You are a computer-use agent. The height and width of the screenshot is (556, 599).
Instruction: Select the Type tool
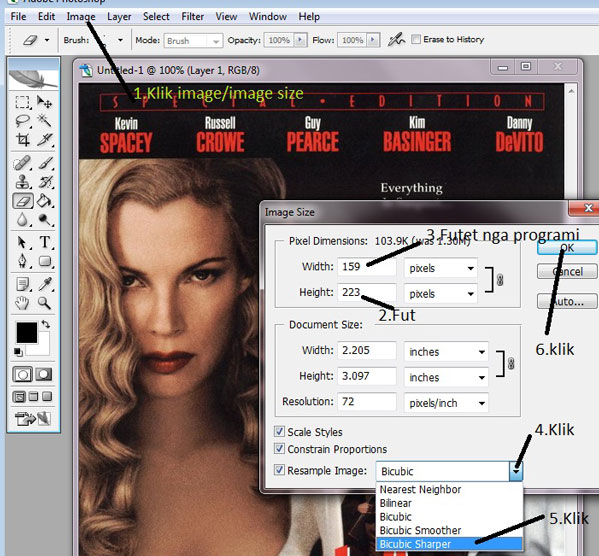point(45,242)
